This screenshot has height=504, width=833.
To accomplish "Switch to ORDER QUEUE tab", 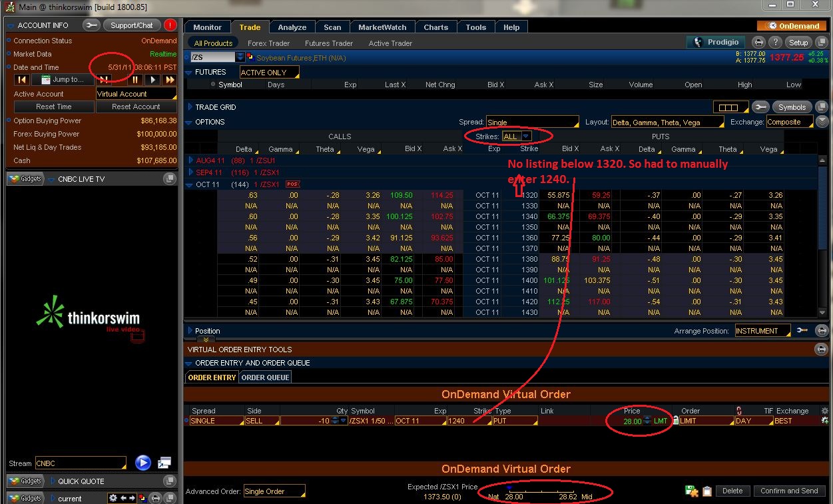I will [265, 377].
